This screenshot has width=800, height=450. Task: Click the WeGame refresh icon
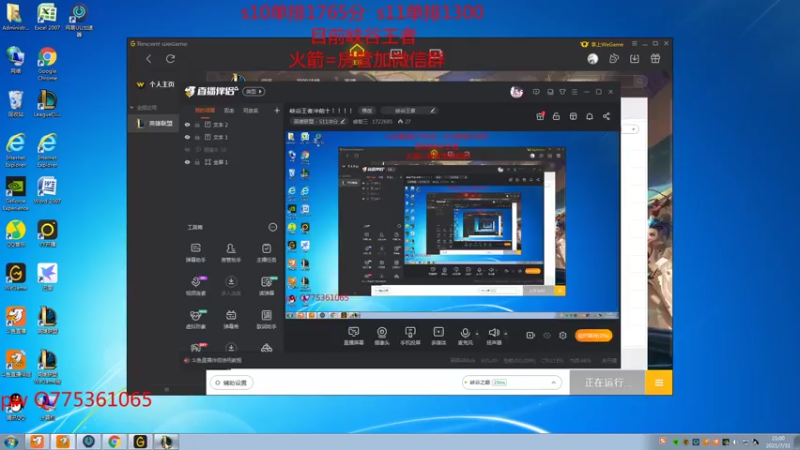coord(170,59)
